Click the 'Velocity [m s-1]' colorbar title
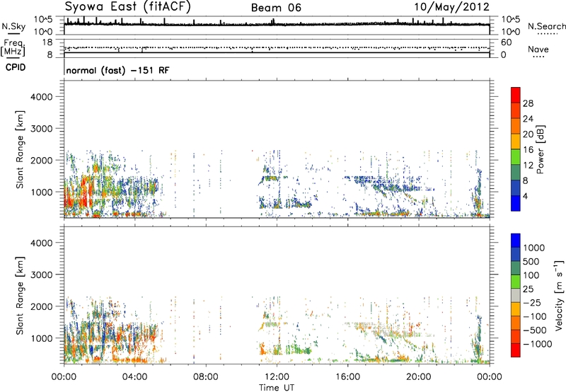Image resolution: width=566 pixels, height=392 pixels. point(559,295)
